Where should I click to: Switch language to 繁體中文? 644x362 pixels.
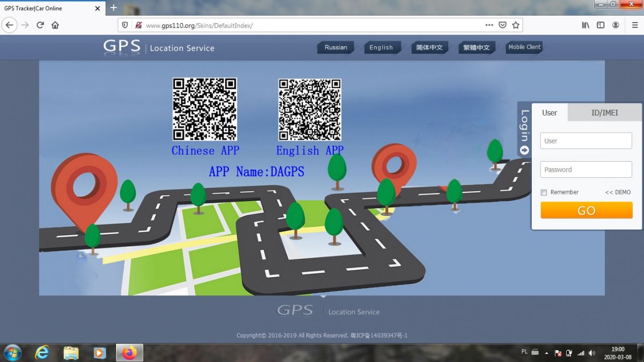tap(477, 47)
